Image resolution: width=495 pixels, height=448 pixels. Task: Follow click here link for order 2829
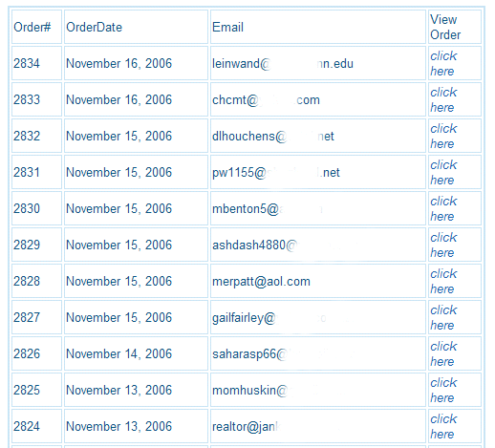(x=443, y=245)
